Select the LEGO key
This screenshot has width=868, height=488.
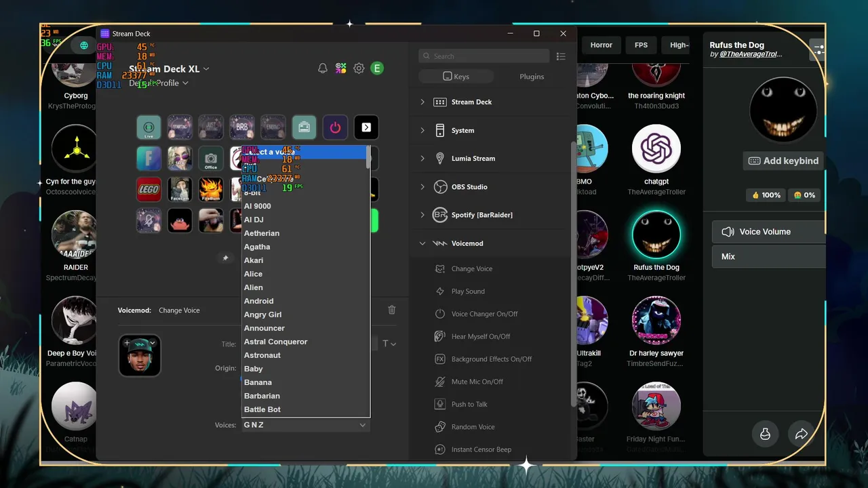[149, 189]
